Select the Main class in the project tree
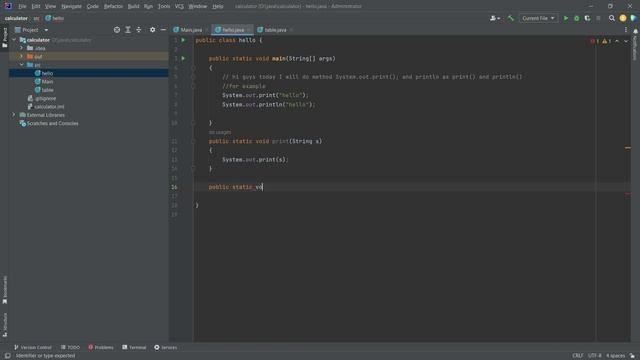This screenshot has height=360, width=640. click(47, 82)
